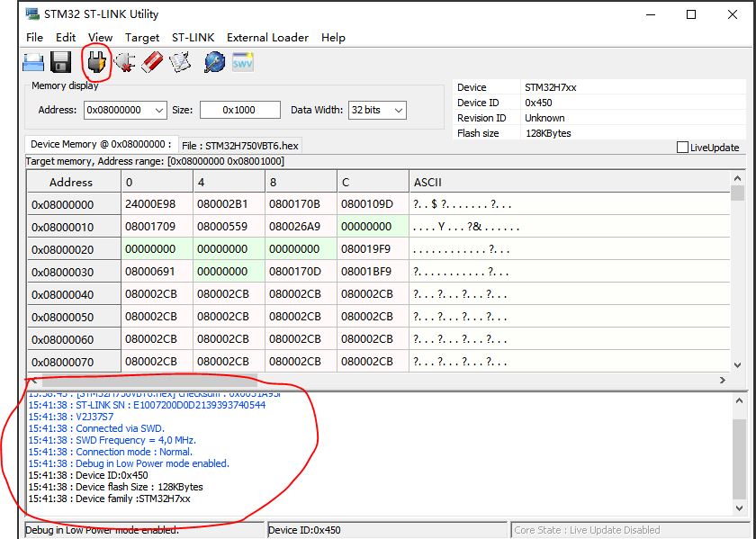Click Device value STM32H7xx in info panel
Screen dimensions: 756x539
550,88
